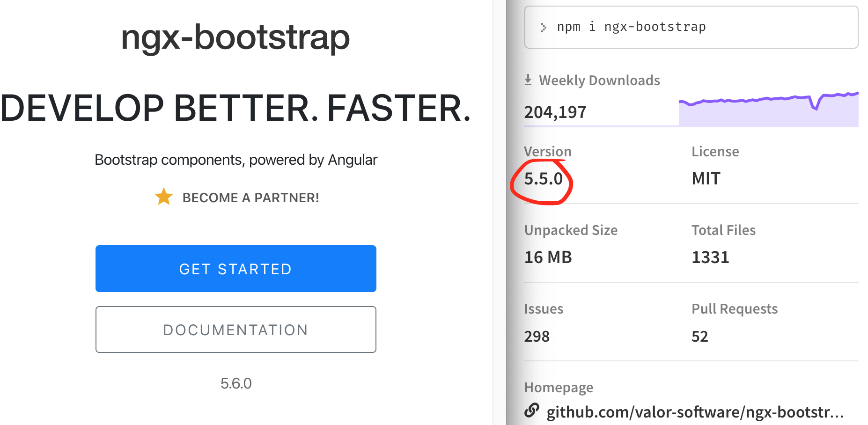Click the Pull Requests count 52
The width and height of the screenshot is (868, 425).
tap(699, 336)
